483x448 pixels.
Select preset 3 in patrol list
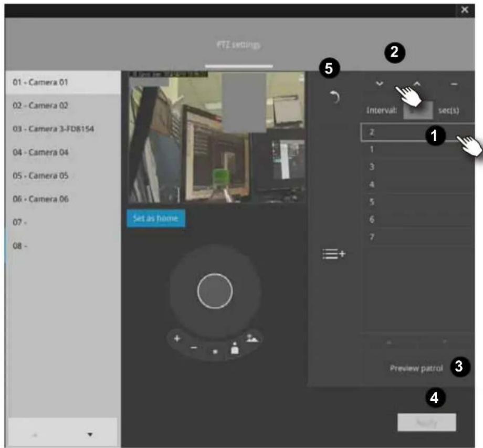pyautogui.click(x=417, y=166)
